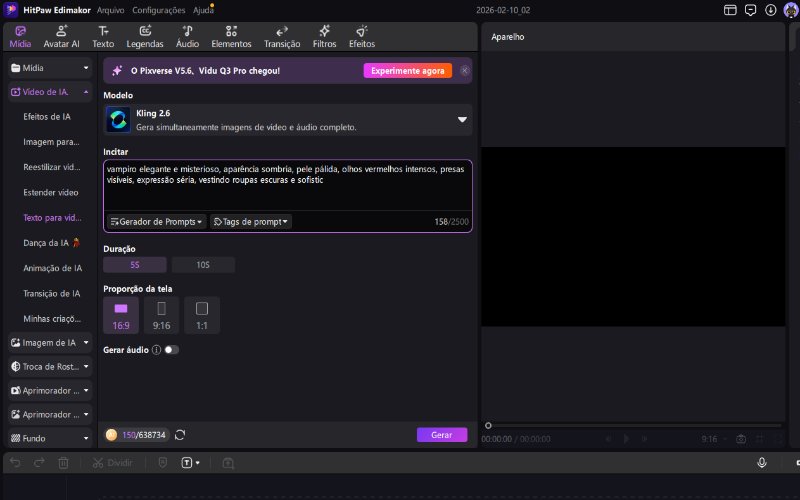Show Gerar áudio info tooltip icon
The height and width of the screenshot is (500, 800).
click(156, 350)
